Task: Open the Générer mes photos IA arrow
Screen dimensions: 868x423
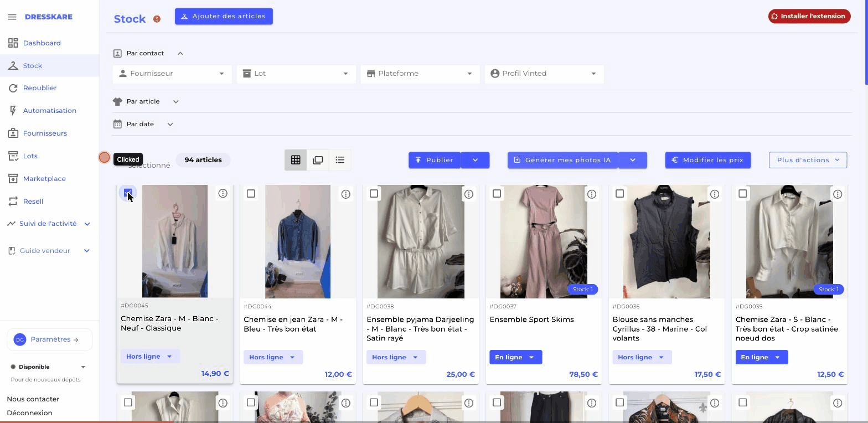Action: tap(632, 160)
